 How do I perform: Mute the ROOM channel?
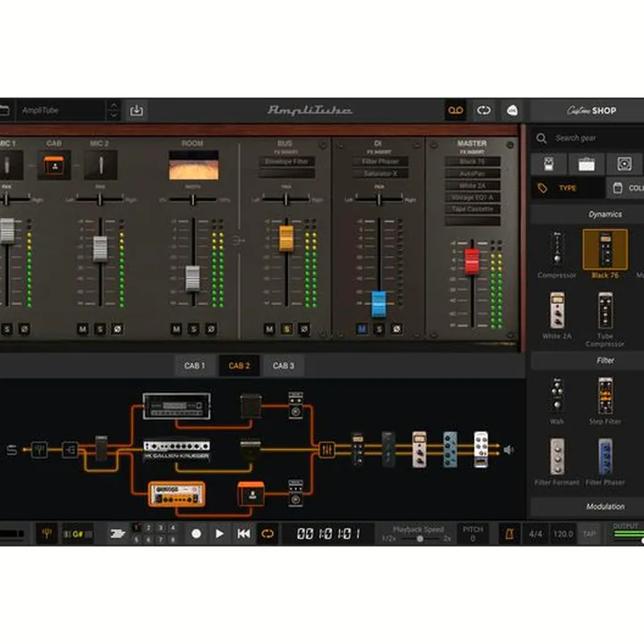tap(176, 329)
